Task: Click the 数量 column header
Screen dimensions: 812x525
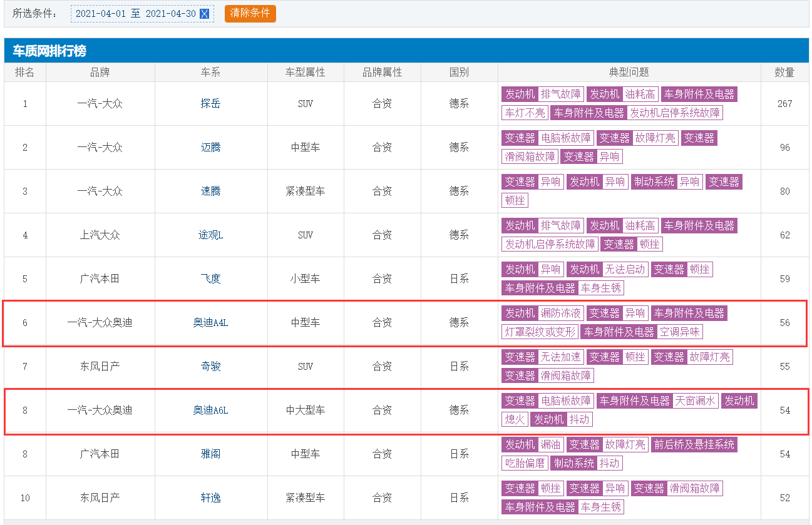Action: point(785,73)
